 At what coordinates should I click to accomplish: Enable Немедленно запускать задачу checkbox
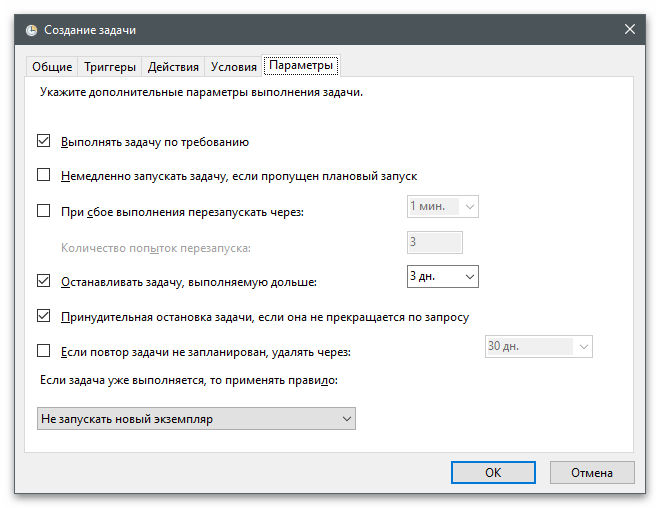(43, 175)
